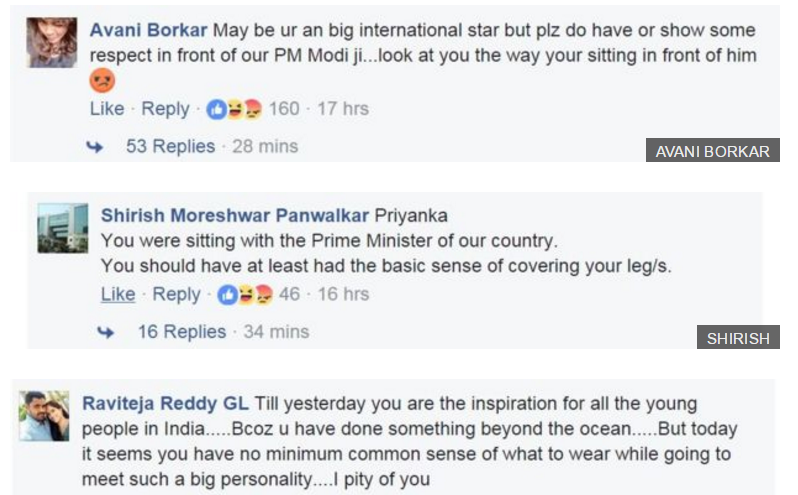Open Shirish Moreshwar Panwalkar's profile name link

234,215
